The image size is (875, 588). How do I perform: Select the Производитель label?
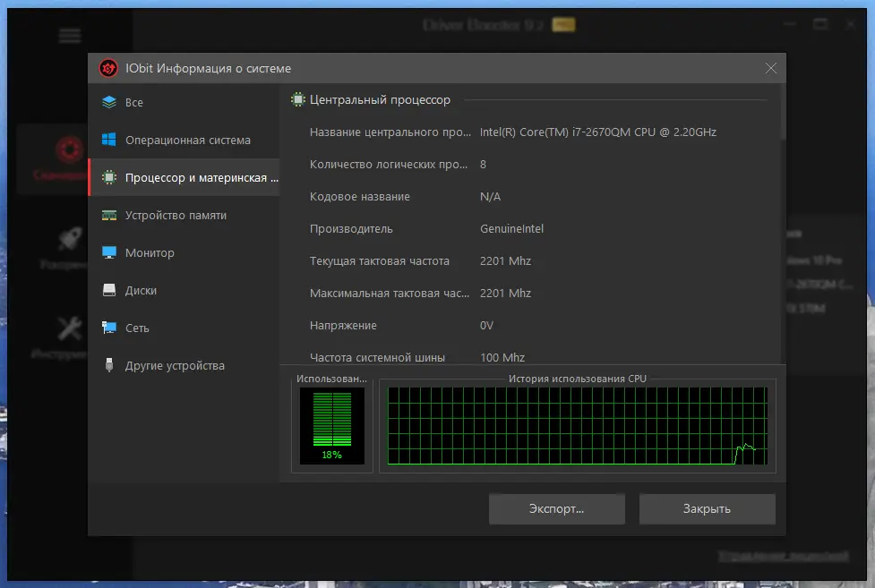point(352,229)
